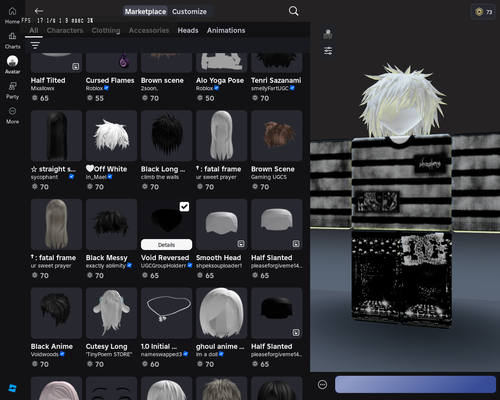Click bundle icon on Half Tilted item
Viewport: 500px width, 400px height.
(x=76, y=66)
